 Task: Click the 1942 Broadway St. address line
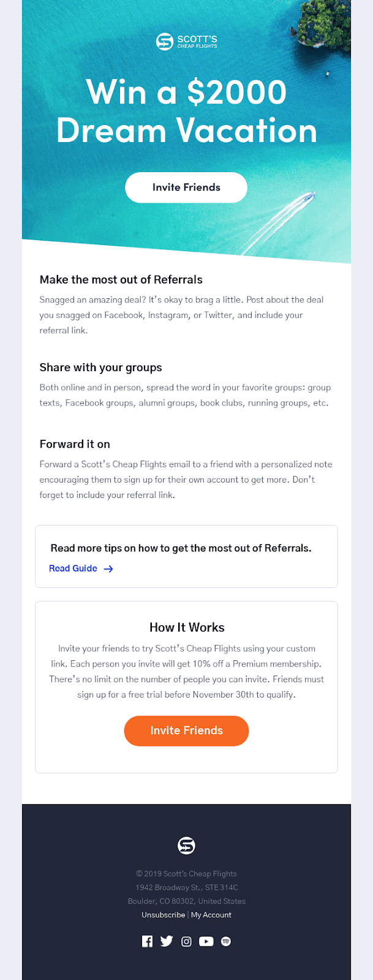pos(186,888)
